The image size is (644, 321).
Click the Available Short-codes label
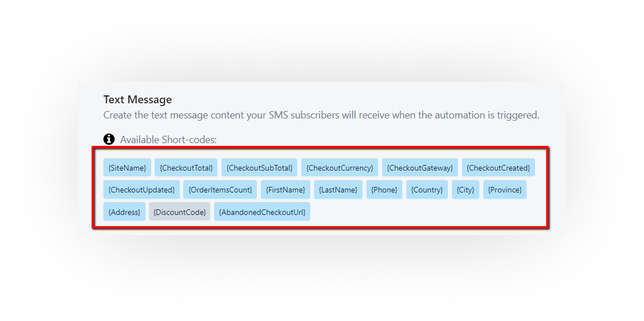[x=169, y=140]
